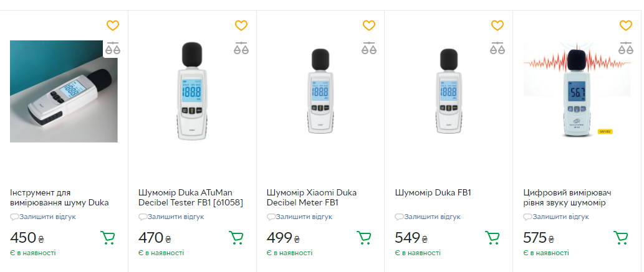
Task: Favorite the Duka ATuMan Decibel Tester
Action: point(241,26)
